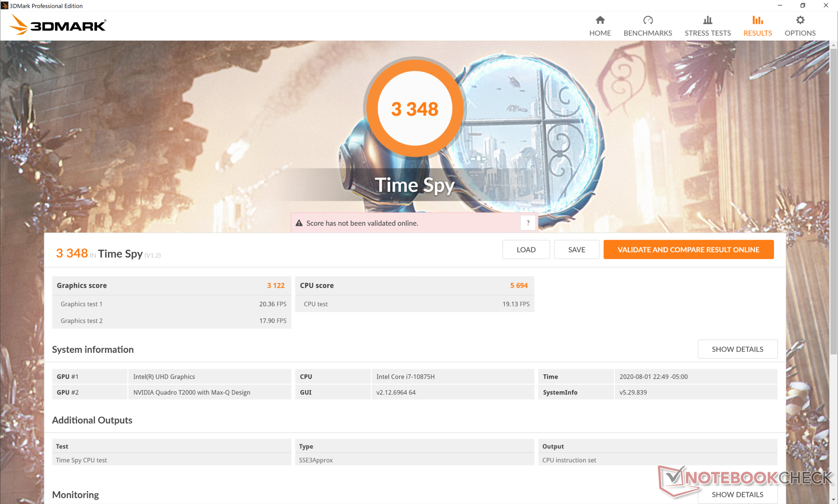Show details for Monitoring section
The image size is (838, 504).
coord(738,494)
